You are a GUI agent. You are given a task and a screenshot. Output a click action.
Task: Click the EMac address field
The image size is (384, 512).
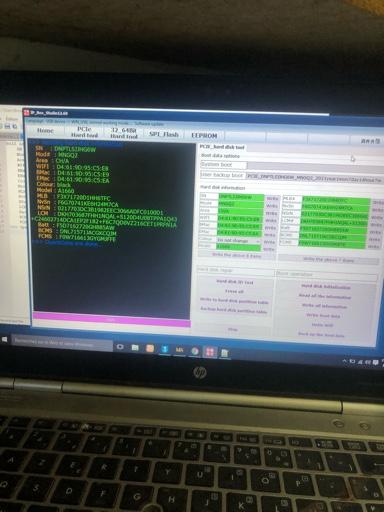239,233
